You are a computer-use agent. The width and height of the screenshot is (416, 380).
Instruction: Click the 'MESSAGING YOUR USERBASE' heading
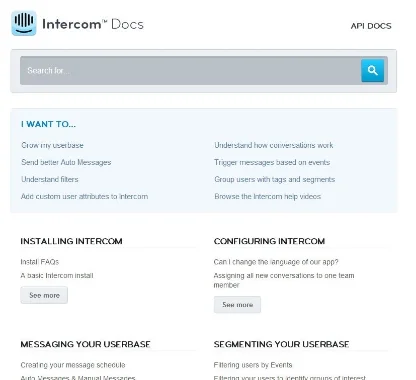[85, 344]
